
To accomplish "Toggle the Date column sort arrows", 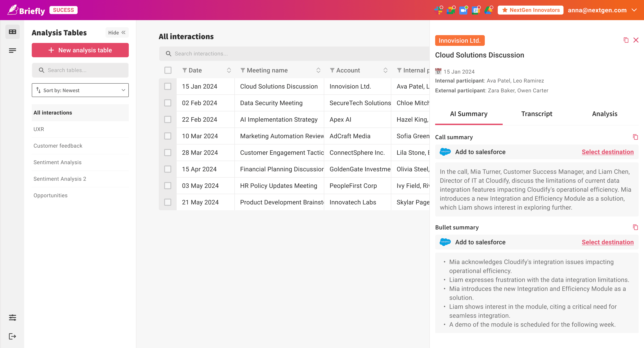I will coord(229,70).
